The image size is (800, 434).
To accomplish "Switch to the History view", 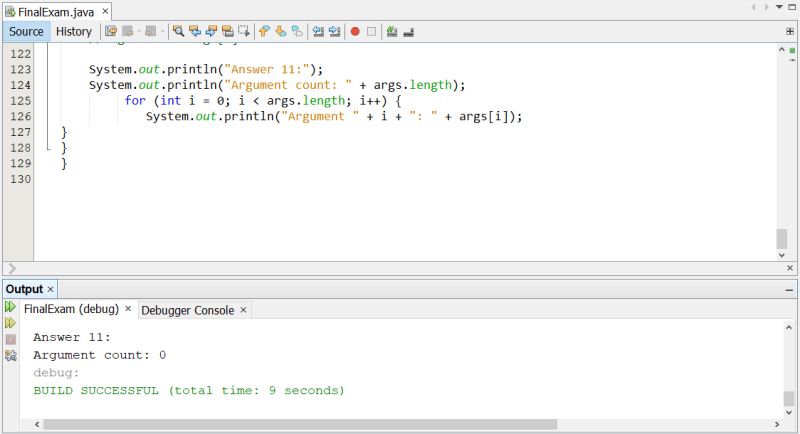I will click(x=74, y=32).
